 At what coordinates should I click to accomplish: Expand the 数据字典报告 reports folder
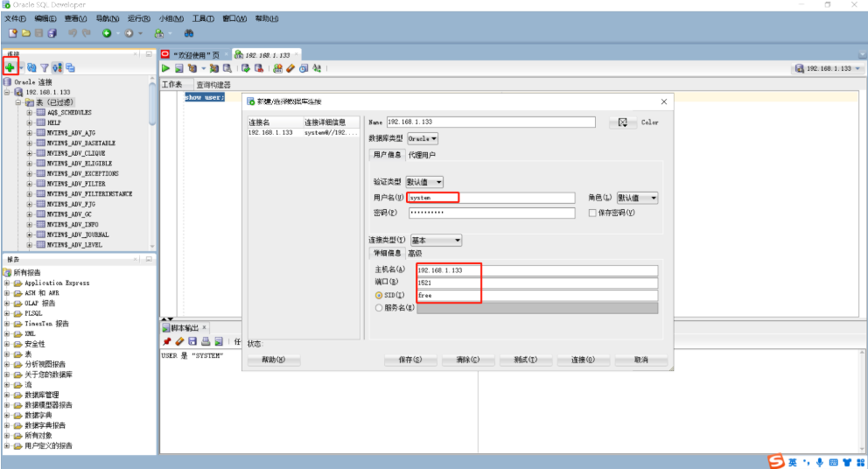(x=7, y=425)
